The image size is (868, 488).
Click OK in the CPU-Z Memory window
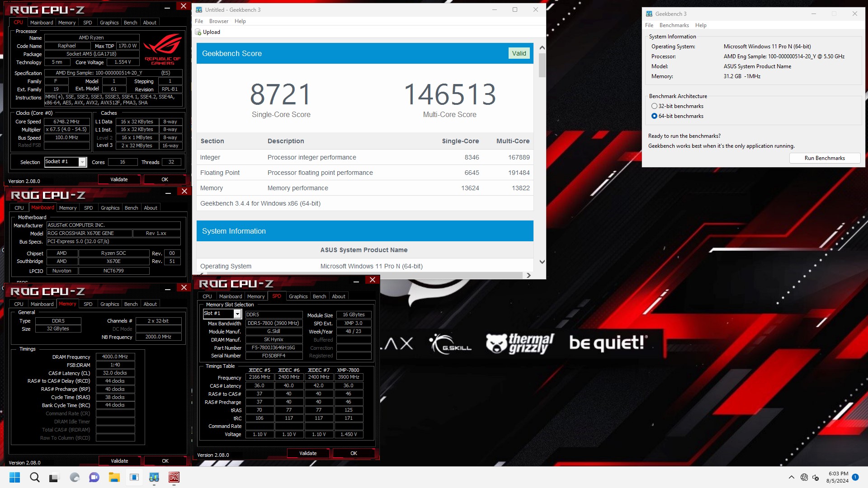click(x=165, y=461)
